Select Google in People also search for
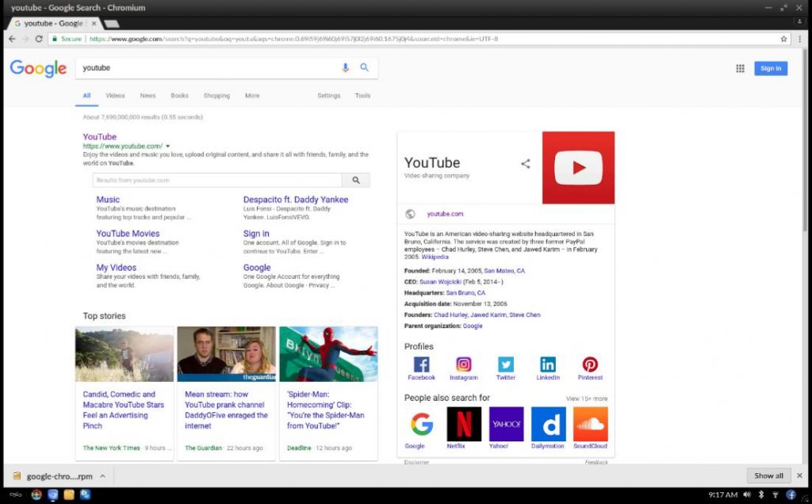This screenshot has height=504, width=812. coord(422,424)
